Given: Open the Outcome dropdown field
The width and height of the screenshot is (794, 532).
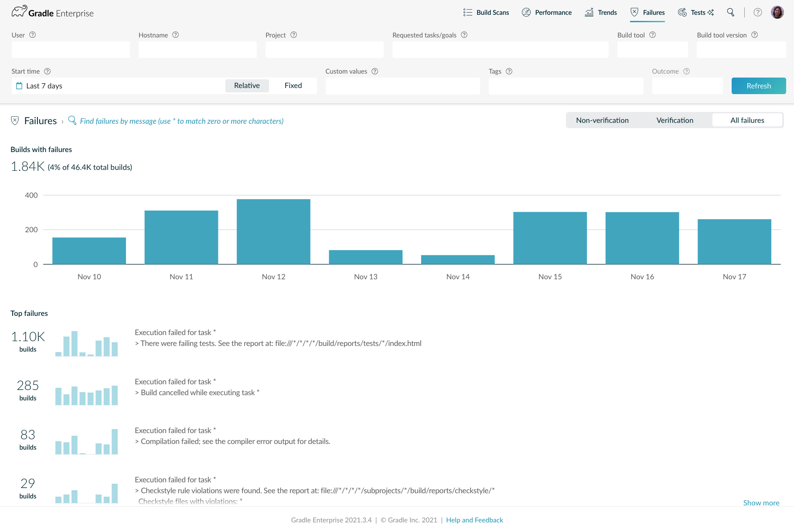Looking at the screenshot, I should 687,86.
